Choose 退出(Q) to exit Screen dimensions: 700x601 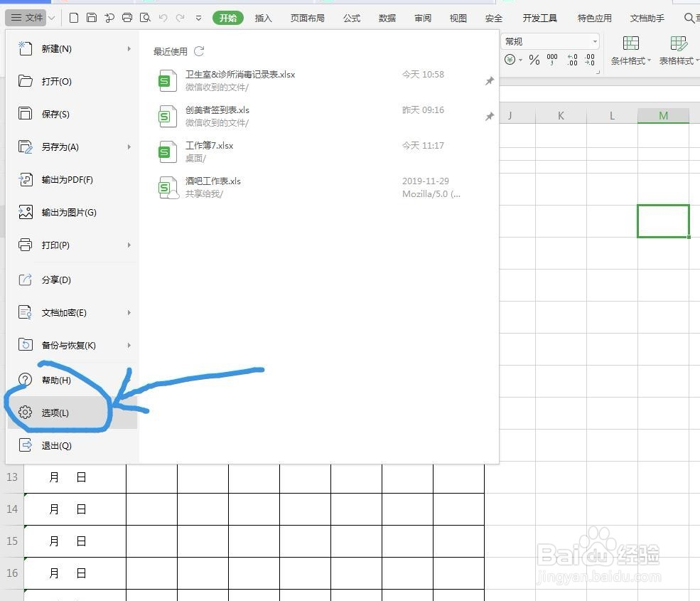coord(72,445)
